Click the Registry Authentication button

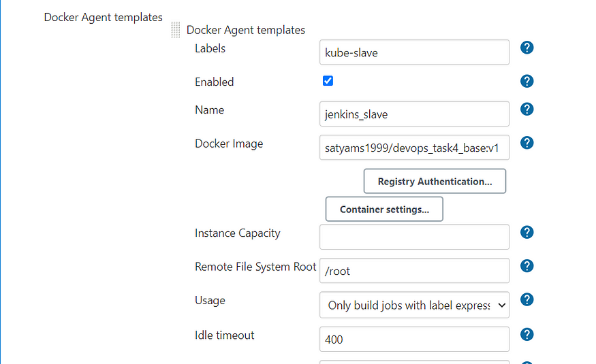pyautogui.click(x=435, y=182)
